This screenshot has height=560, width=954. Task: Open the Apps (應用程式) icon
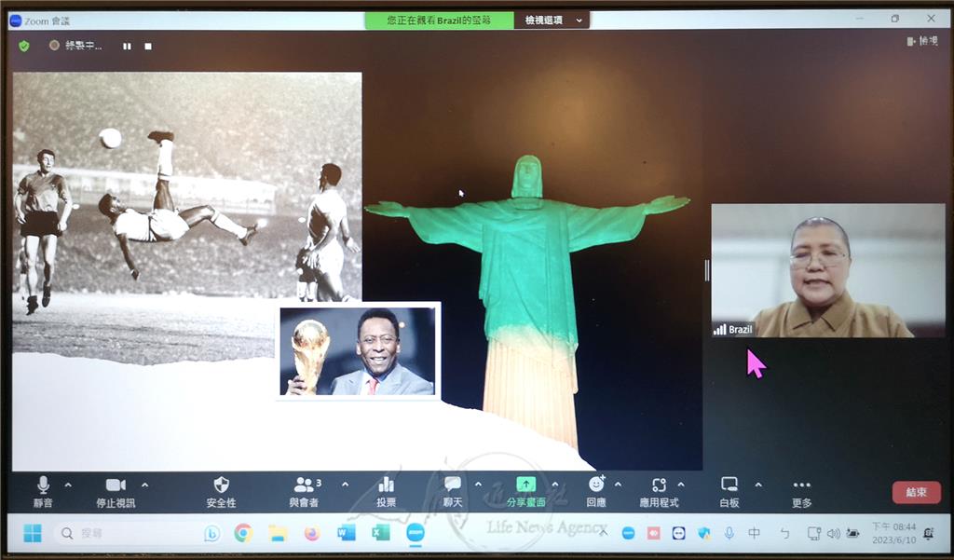click(x=659, y=492)
